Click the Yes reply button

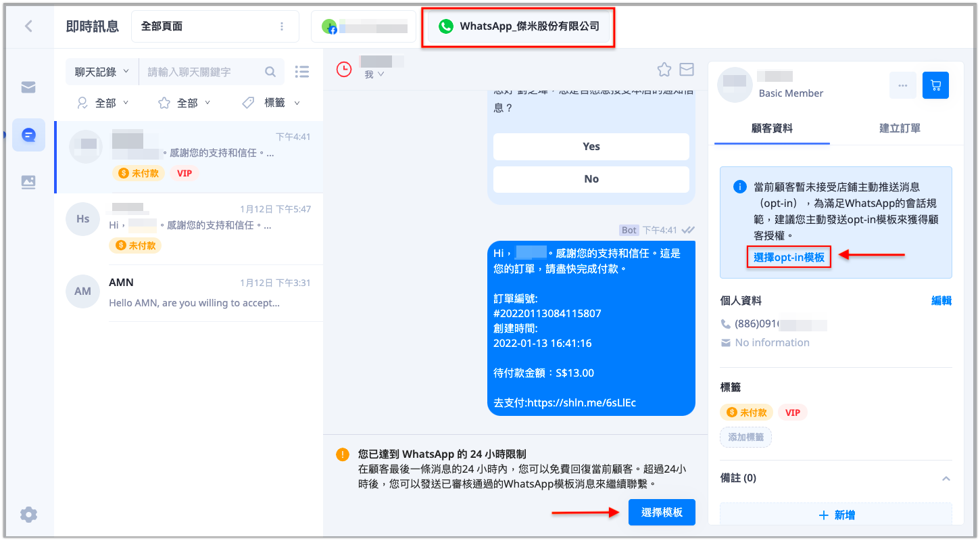[591, 147]
